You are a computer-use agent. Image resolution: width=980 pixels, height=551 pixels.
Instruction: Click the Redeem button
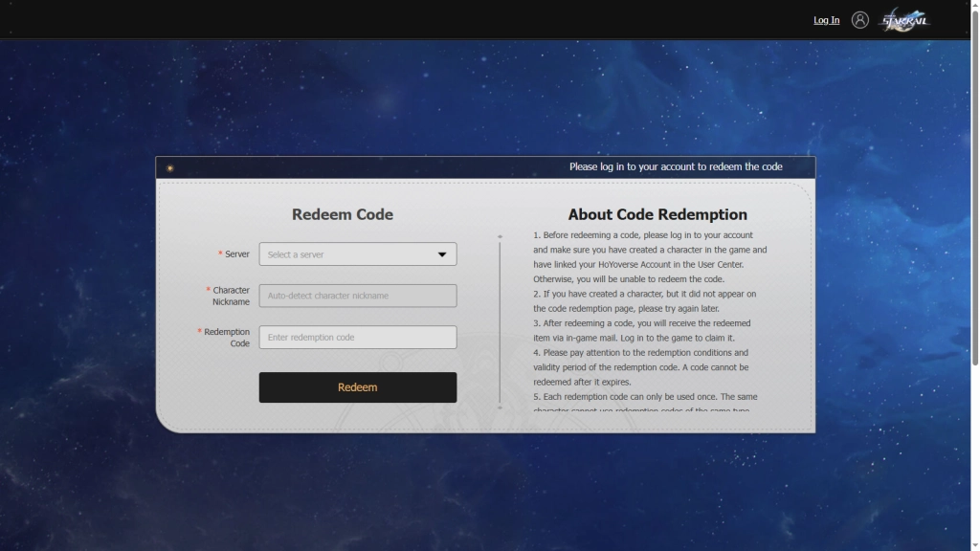pos(358,387)
